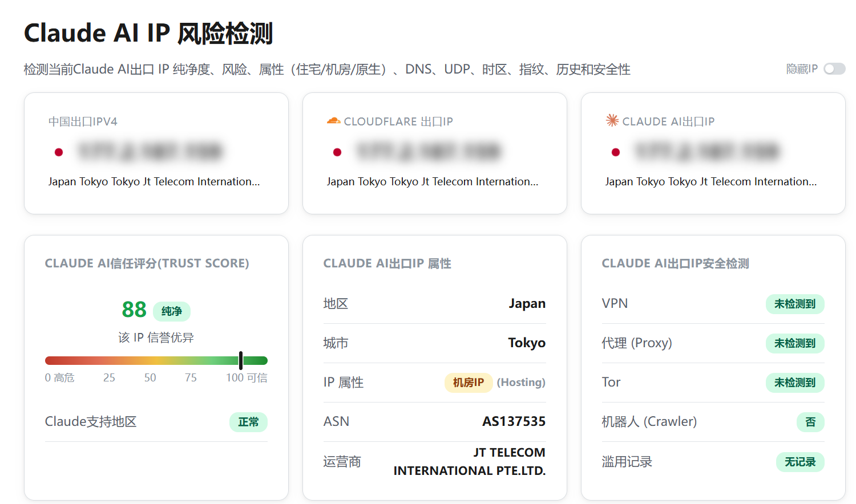Image resolution: width=856 pixels, height=504 pixels.
Task: Click the CLAUDE AI信任评分(TRUST SCORE) heading
Action: pos(147,263)
